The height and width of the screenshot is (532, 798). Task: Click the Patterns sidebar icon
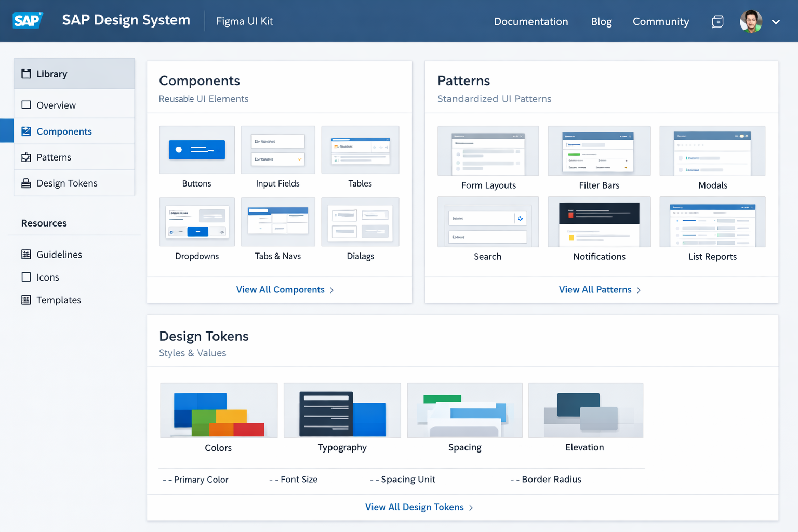tap(26, 157)
